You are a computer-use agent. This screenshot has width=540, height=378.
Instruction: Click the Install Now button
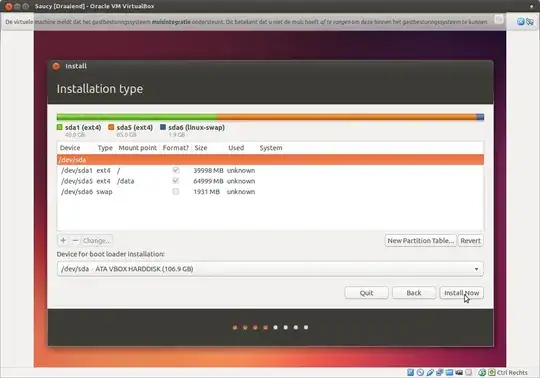[461, 293]
